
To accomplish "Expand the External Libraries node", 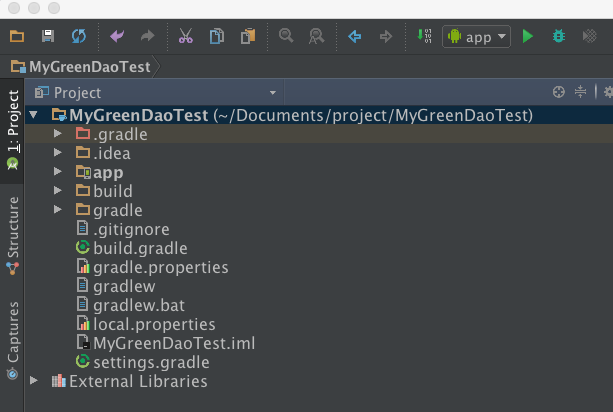I will (34, 381).
